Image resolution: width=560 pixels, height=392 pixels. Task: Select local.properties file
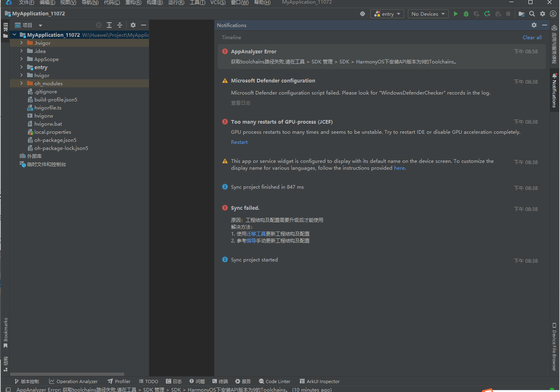(53, 132)
